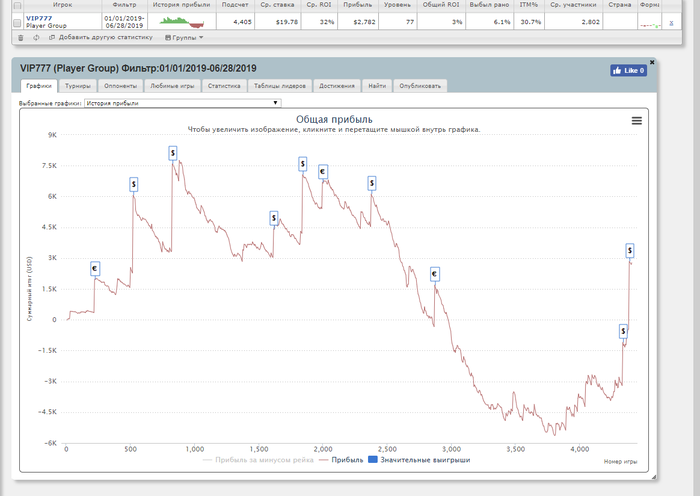Click the topmost dollar marker at chart end
Image resolution: width=700 pixels, height=496 pixels.
coord(630,250)
